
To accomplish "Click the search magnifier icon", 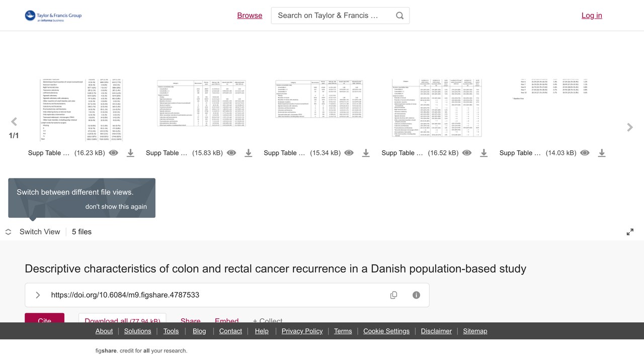I will [399, 16].
